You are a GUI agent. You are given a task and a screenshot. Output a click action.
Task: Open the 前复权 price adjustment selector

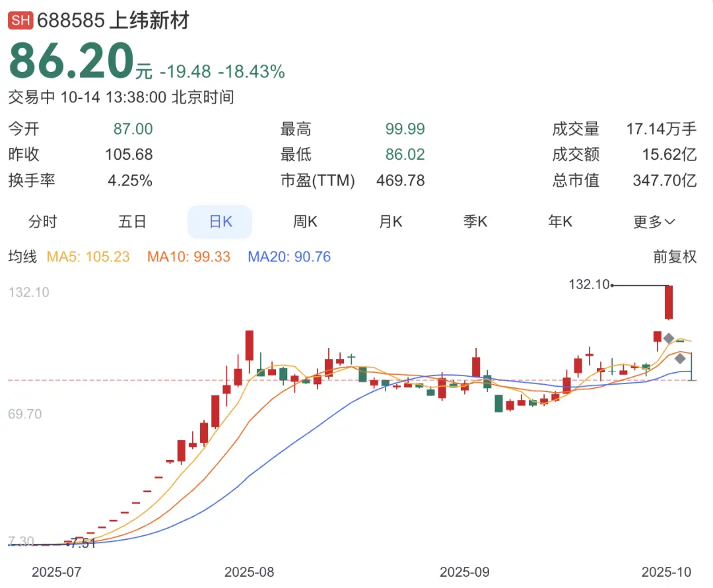tap(675, 257)
